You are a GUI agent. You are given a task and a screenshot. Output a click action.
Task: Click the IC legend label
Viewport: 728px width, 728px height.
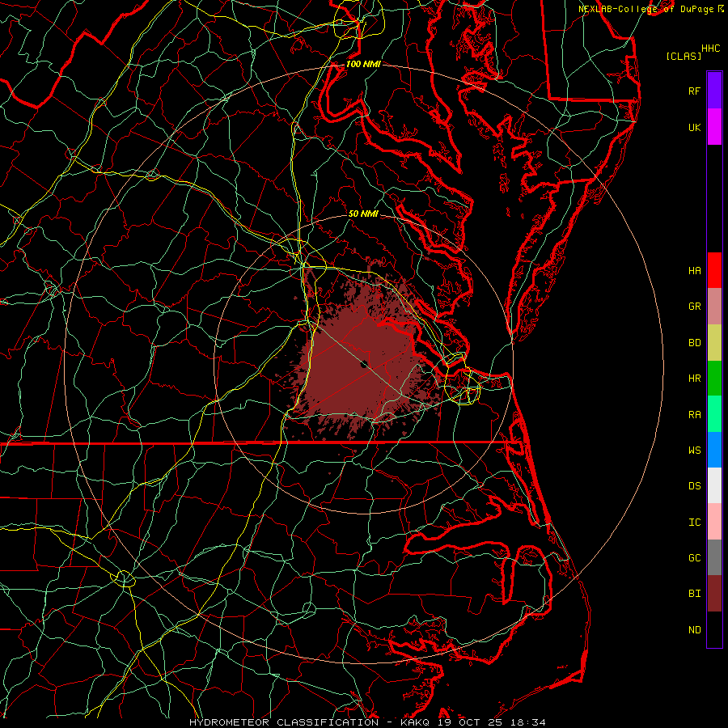click(695, 522)
